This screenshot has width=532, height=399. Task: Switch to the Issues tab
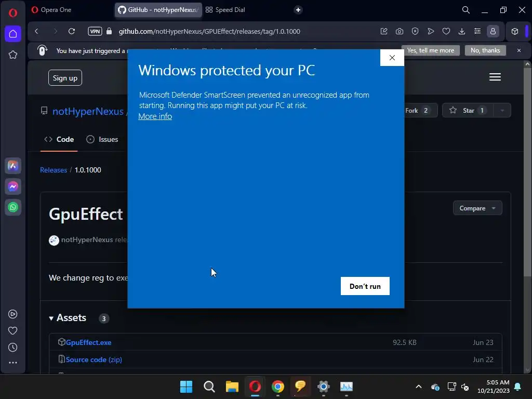pyautogui.click(x=102, y=139)
